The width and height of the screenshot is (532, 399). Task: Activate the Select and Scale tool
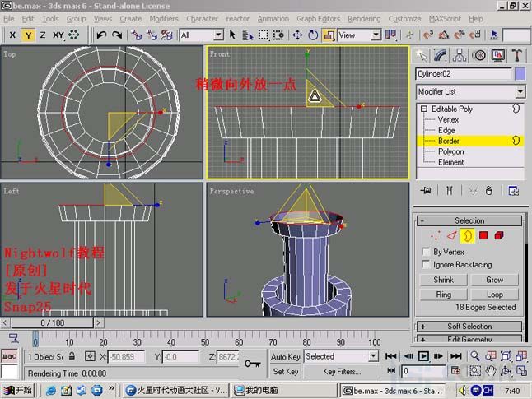[x=329, y=35]
